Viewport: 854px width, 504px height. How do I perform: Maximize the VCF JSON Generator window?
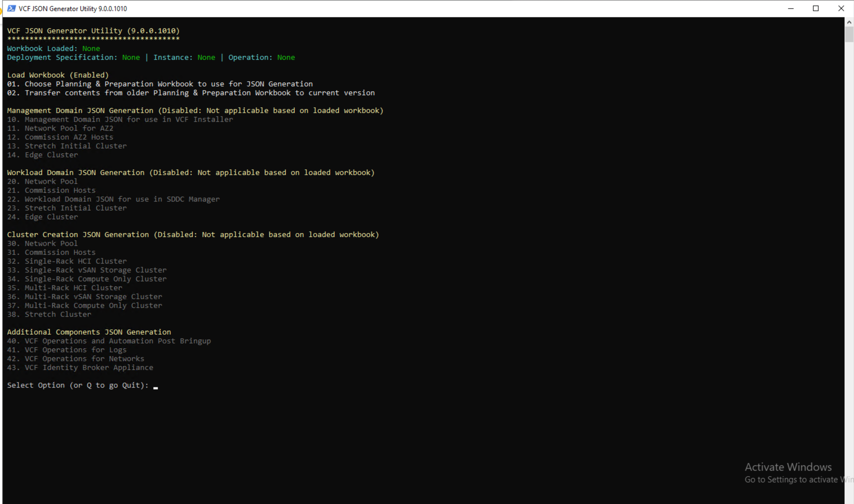[x=816, y=9]
